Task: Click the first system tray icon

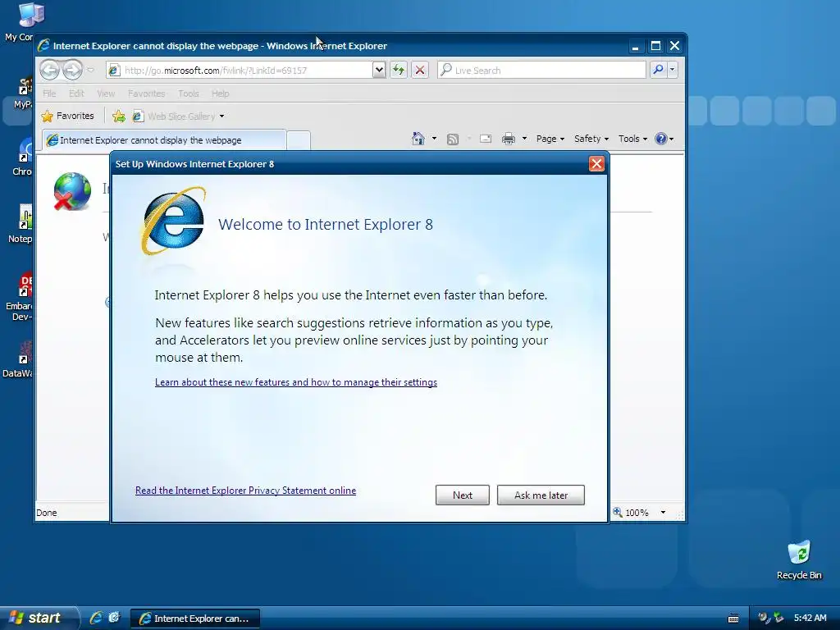Action: [x=764, y=618]
